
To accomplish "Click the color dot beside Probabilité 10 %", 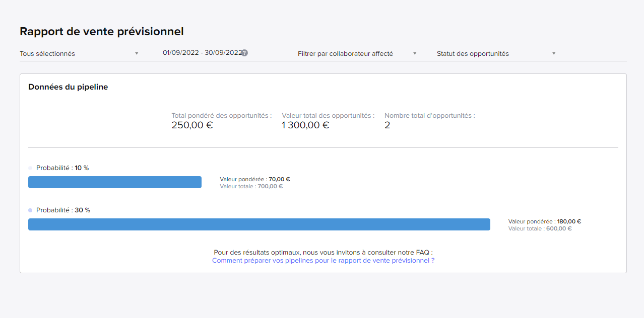I will point(30,168).
